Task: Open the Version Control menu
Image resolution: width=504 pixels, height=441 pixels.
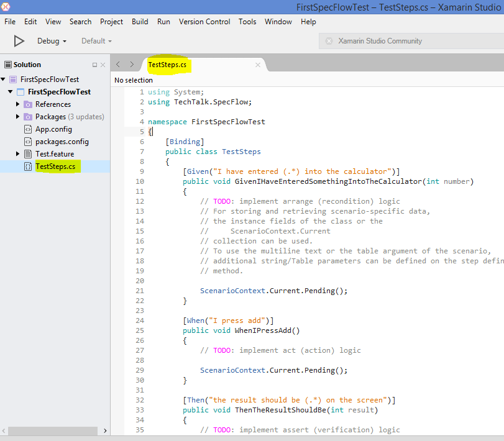Action: (x=204, y=22)
